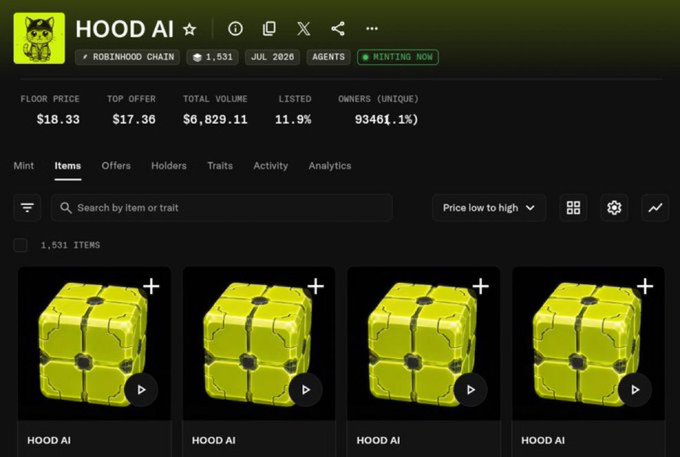This screenshot has width=680, height=457.
Task: Open the collection's X profile icon
Action: point(304,29)
